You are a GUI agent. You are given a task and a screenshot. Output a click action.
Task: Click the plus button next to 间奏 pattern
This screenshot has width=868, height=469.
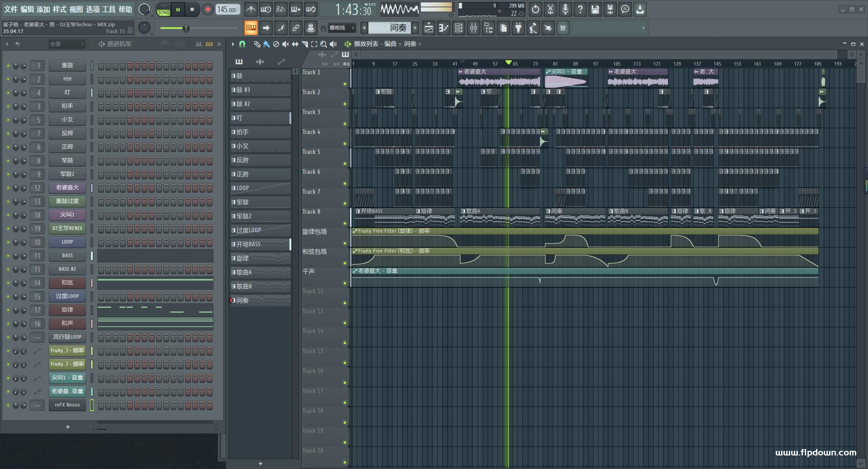[x=415, y=28]
